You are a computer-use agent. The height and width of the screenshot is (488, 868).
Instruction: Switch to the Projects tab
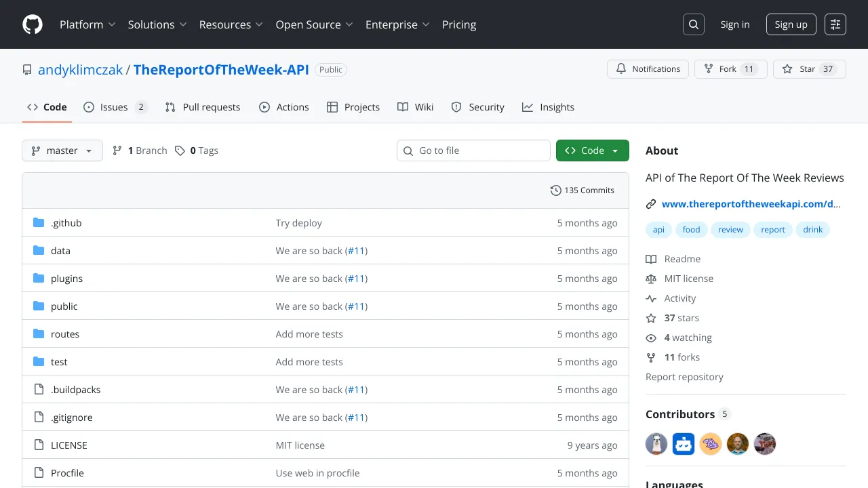[x=353, y=107]
